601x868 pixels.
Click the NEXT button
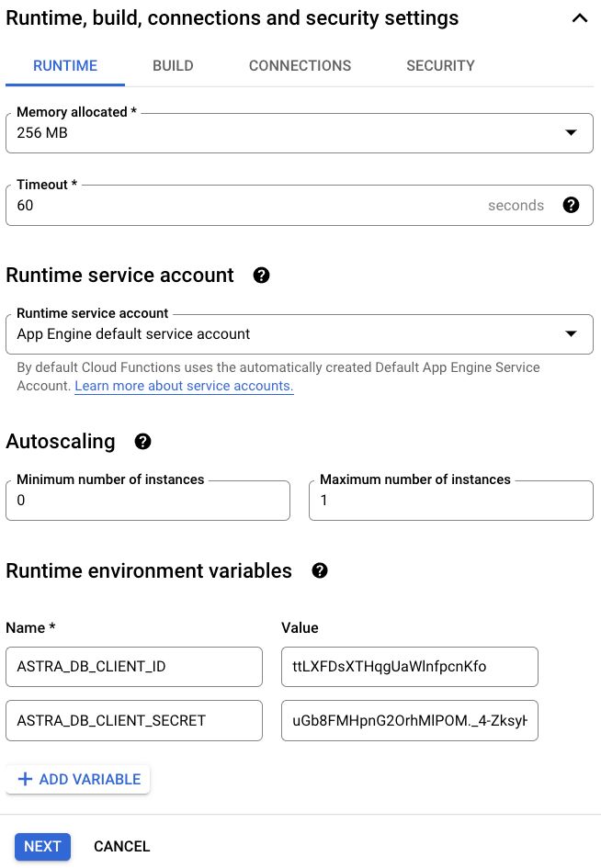pos(42,846)
